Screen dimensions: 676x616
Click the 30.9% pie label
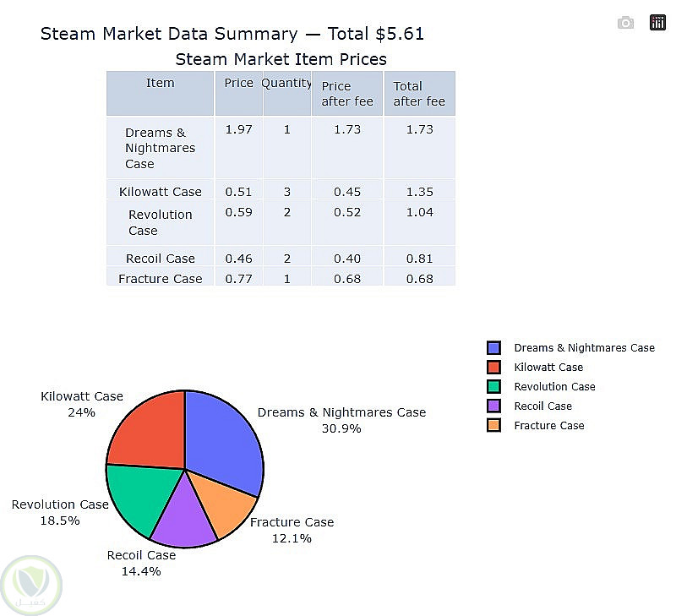click(341, 428)
